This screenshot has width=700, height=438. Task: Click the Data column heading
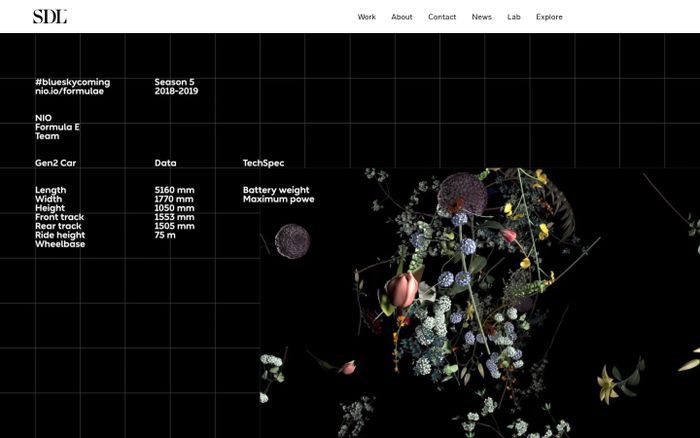pyautogui.click(x=165, y=162)
